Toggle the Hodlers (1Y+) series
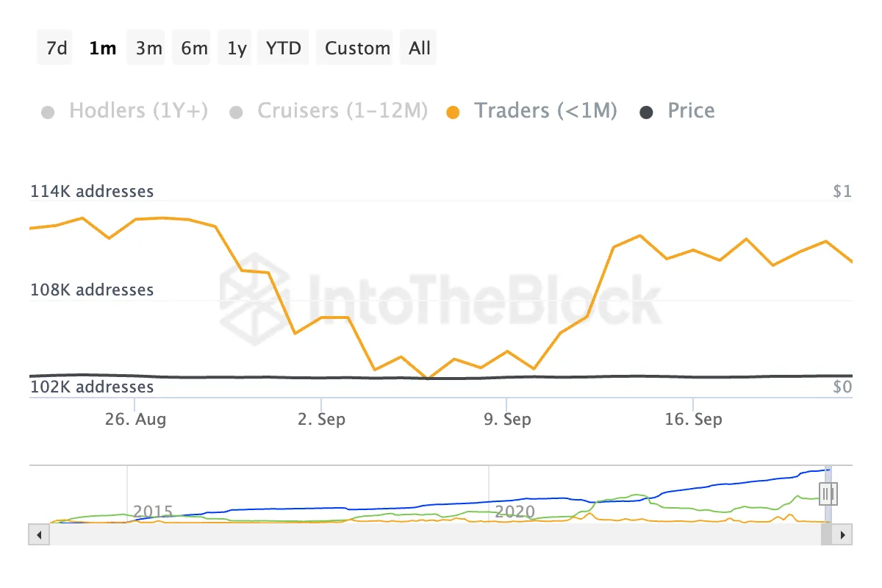Image resolution: width=882 pixels, height=588 pixels. point(138,111)
